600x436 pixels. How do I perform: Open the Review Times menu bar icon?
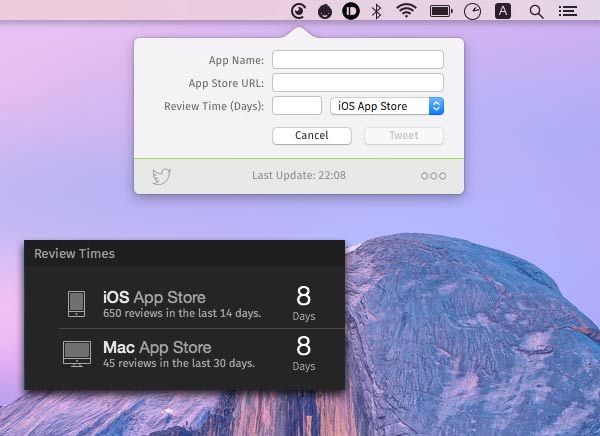298,11
